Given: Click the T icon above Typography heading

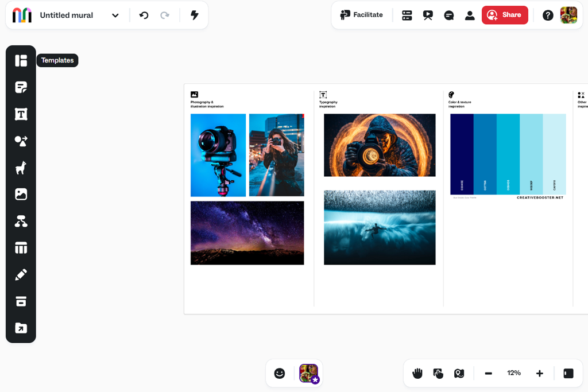Looking at the screenshot, I should 323,95.
